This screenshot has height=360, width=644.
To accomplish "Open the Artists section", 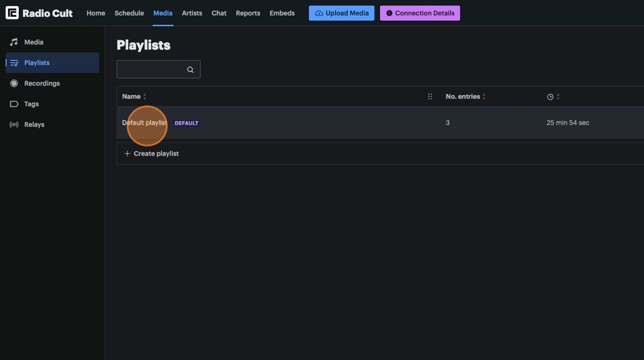I will (x=192, y=13).
